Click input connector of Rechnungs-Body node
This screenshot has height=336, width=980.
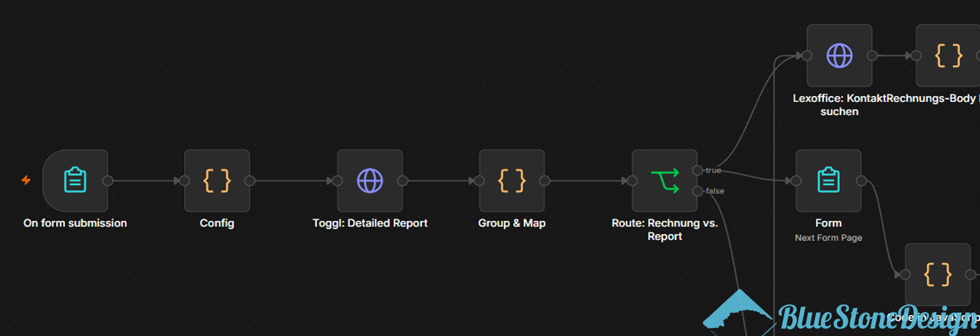point(916,56)
